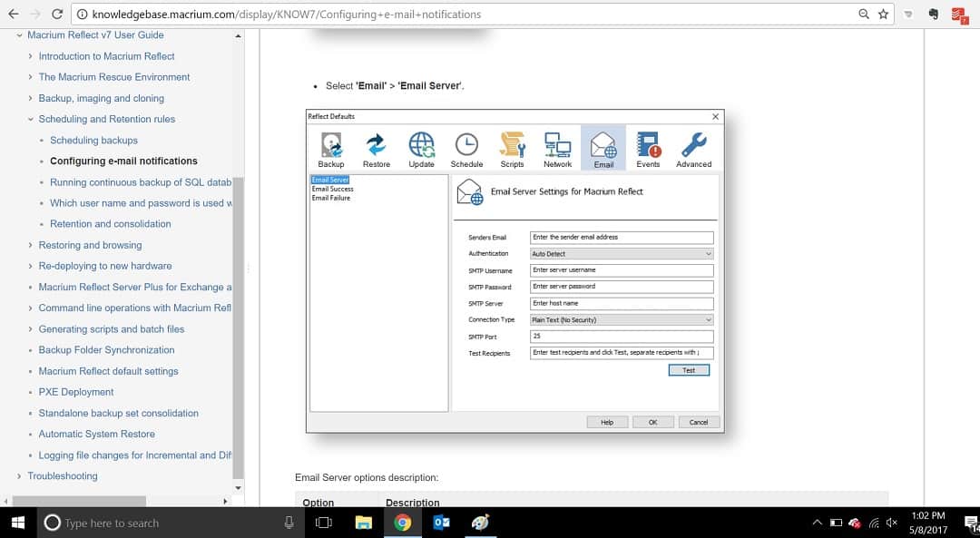980x538 pixels.
Task: Open File Explorer from the taskbar
Action: click(x=363, y=523)
